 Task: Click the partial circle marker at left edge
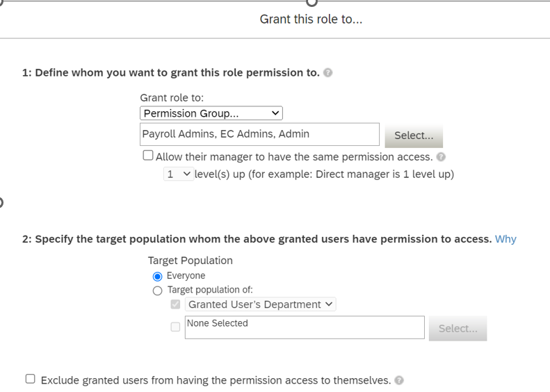[1, 202]
